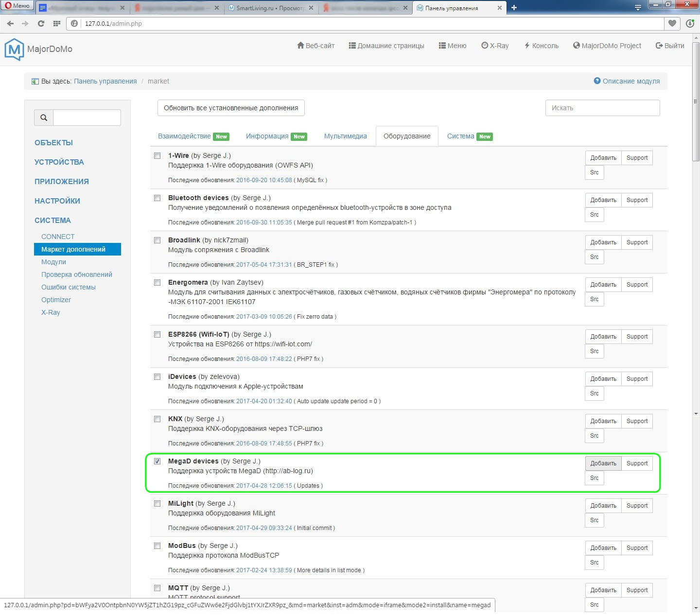Switch to the Мультимедиа tab
Viewport: 700px width, 615px height.
[x=345, y=136]
